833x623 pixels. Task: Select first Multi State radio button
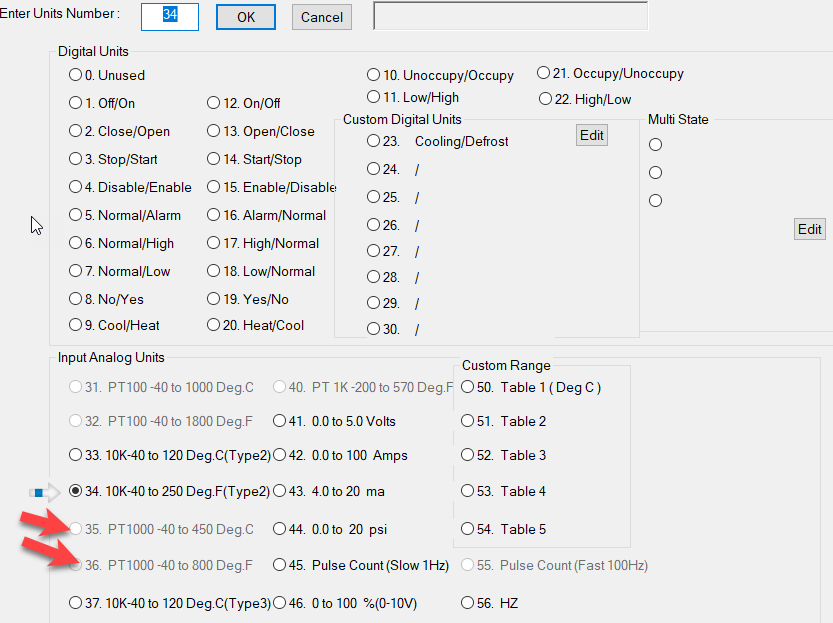point(656,144)
